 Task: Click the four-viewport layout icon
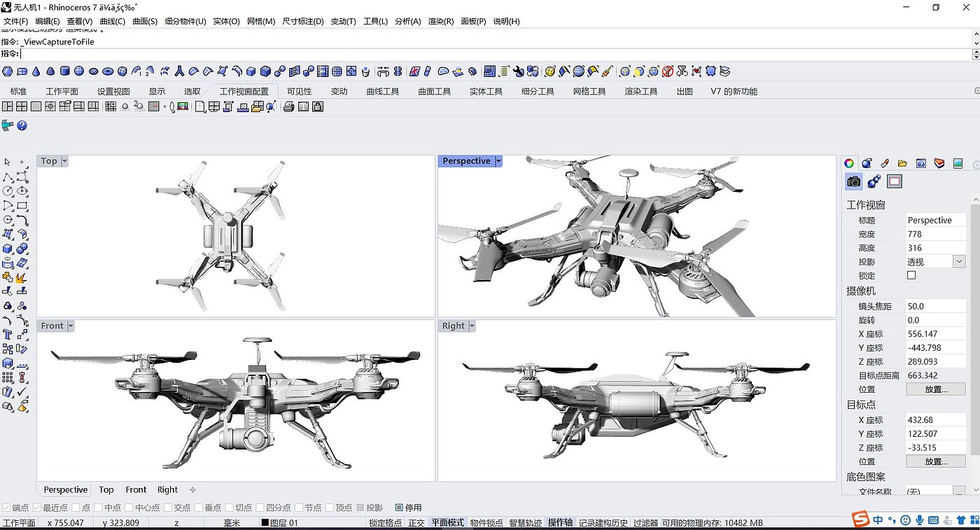tap(22, 106)
